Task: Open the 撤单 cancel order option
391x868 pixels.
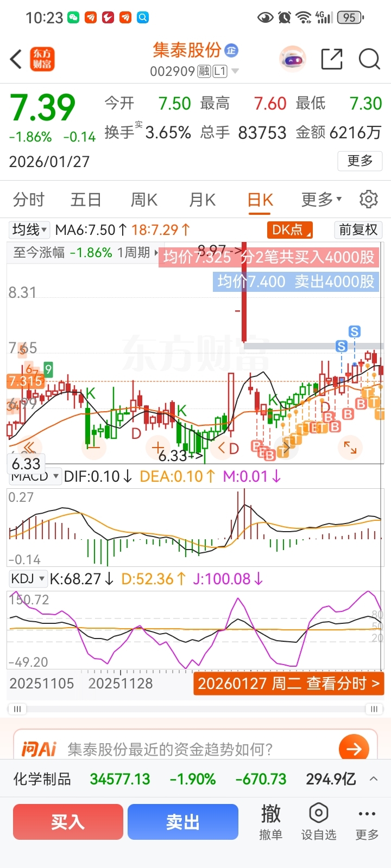Action: click(x=271, y=822)
